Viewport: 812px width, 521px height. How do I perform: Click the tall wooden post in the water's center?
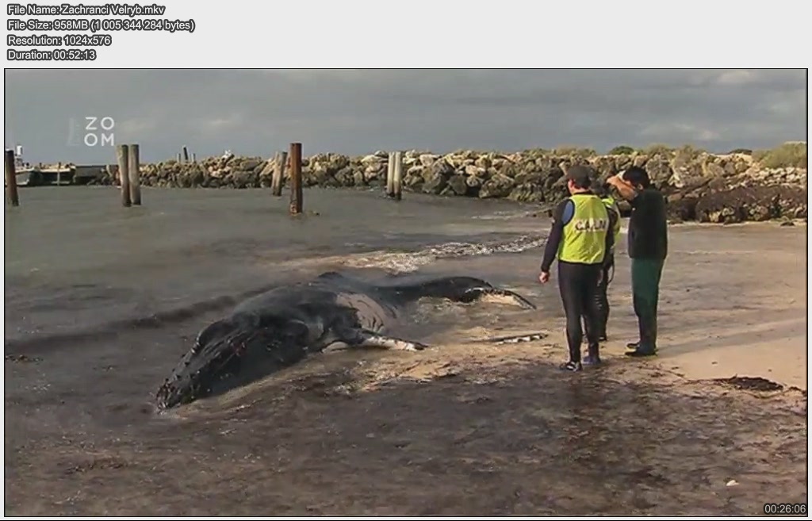coord(296,178)
